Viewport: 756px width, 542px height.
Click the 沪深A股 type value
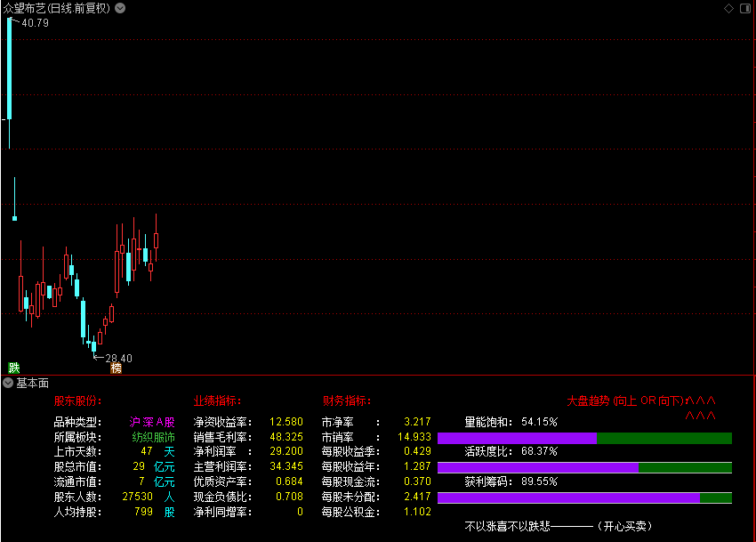tap(152, 423)
